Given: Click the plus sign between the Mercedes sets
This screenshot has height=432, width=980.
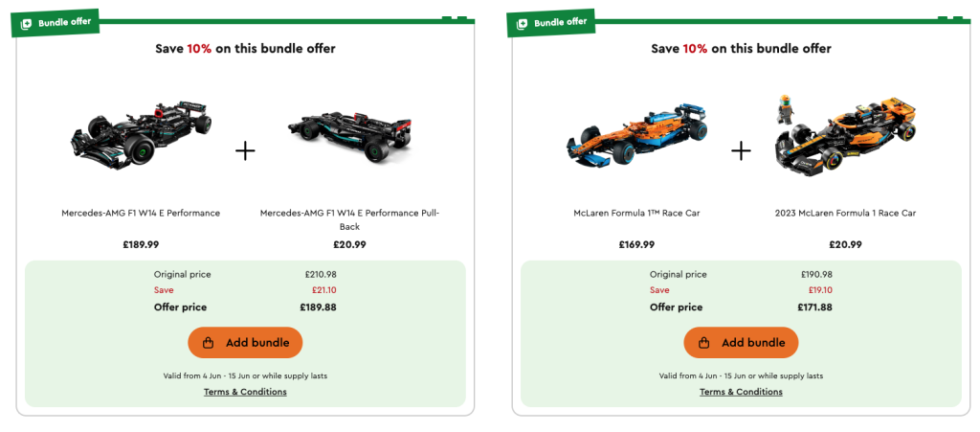Looking at the screenshot, I should (x=245, y=150).
